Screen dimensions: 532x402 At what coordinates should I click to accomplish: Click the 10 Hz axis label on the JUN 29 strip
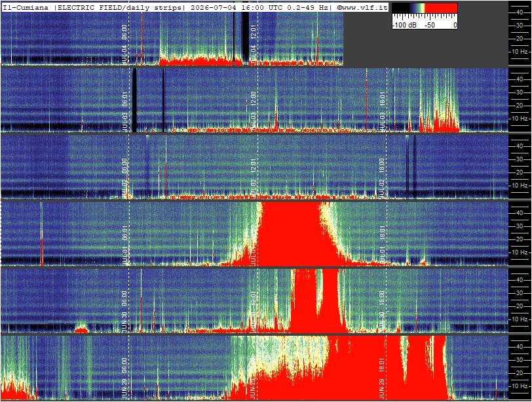[520, 386]
